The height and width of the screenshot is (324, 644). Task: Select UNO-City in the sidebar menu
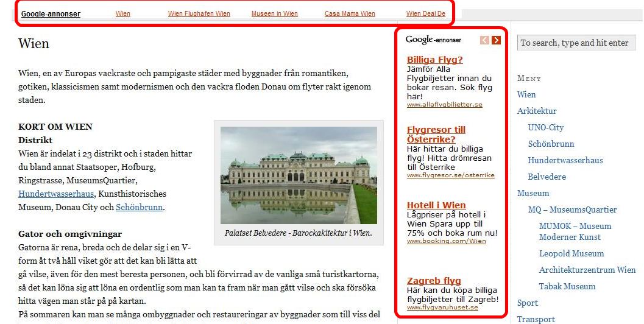tap(546, 127)
